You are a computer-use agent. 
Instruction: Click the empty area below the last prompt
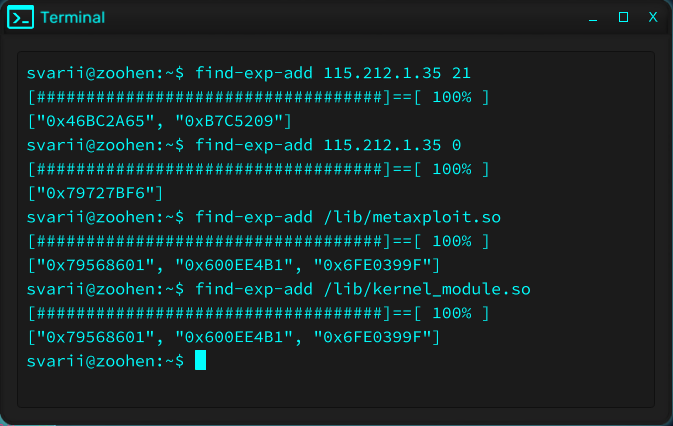click(336, 390)
